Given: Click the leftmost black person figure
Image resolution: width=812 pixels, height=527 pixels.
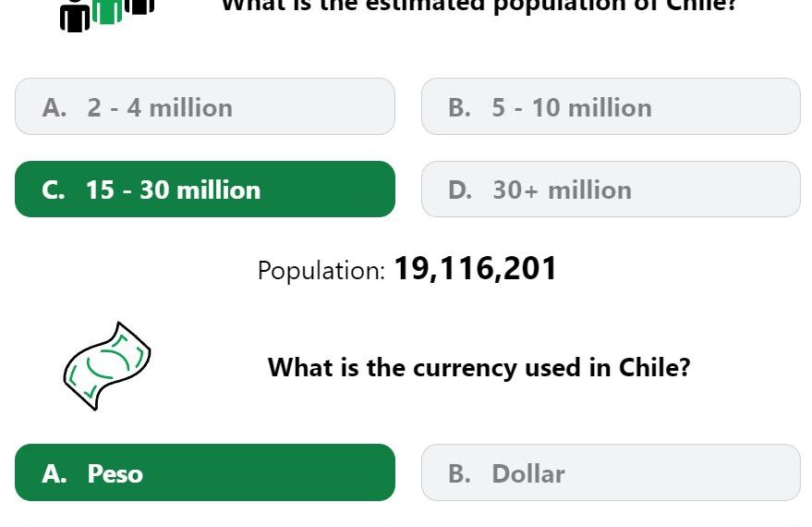Looking at the screenshot, I should 75,16.
